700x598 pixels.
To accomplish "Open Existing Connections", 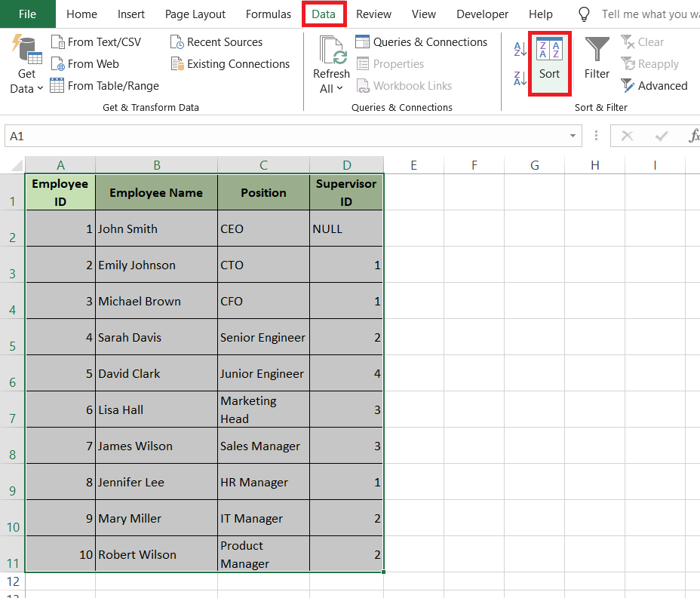I will [230, 64].
